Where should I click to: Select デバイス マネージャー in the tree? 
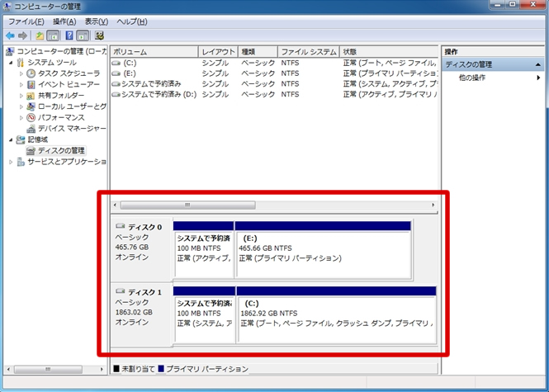(72, 129)
